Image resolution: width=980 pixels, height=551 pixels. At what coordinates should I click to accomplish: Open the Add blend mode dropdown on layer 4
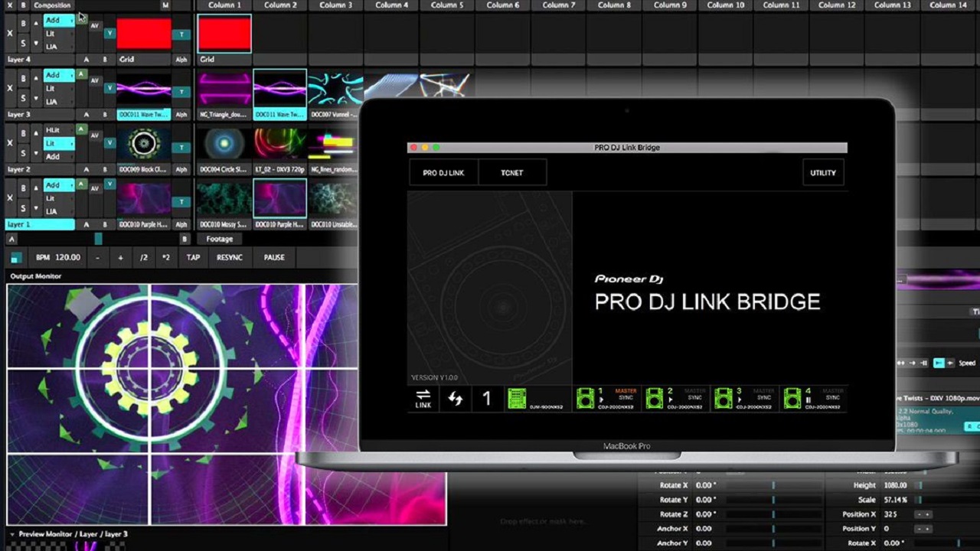coord(59,21)
